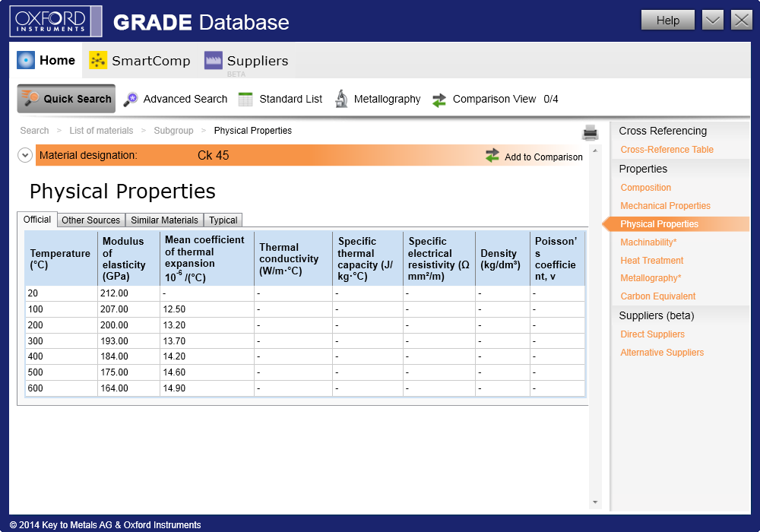Click the 14.20 thermal expansion value
The height and width of the screenshot is (532, 760).
pyautogui.click(x=174, y=356)
